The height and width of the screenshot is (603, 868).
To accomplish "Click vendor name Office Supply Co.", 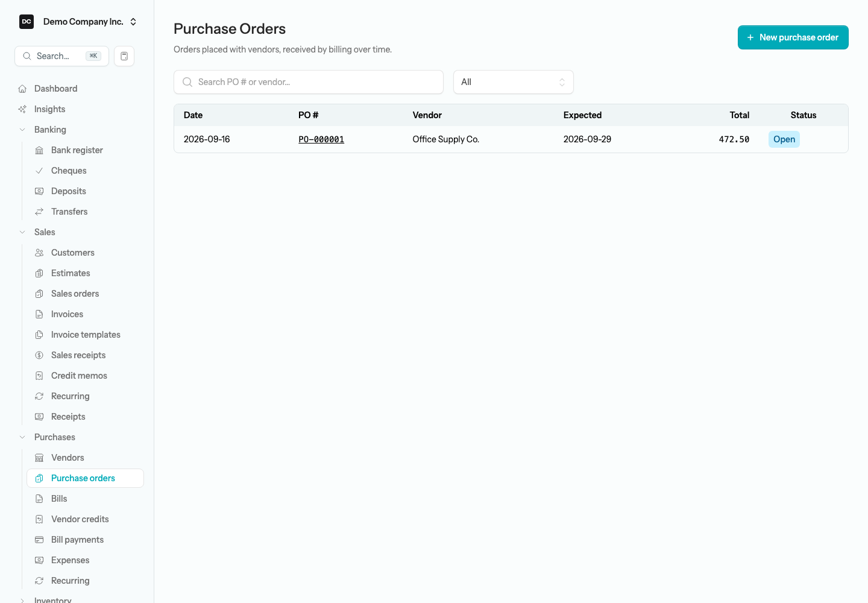I will 446,139.
